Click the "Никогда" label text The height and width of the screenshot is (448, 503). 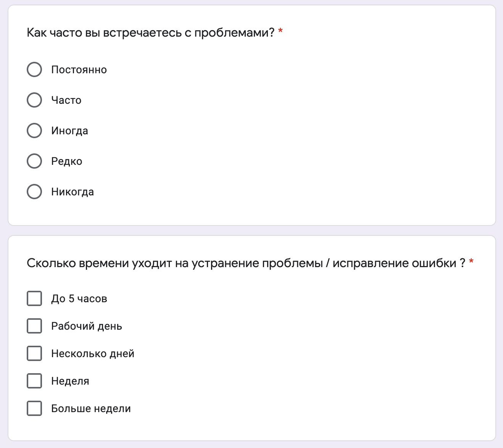pyautogui.click(x=73, y=192)
